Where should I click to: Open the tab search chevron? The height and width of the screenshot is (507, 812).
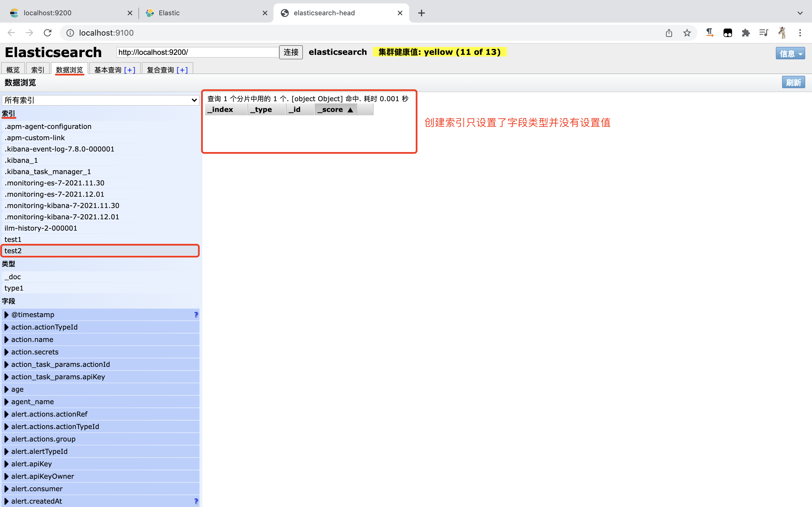click(x=800, y=13)
